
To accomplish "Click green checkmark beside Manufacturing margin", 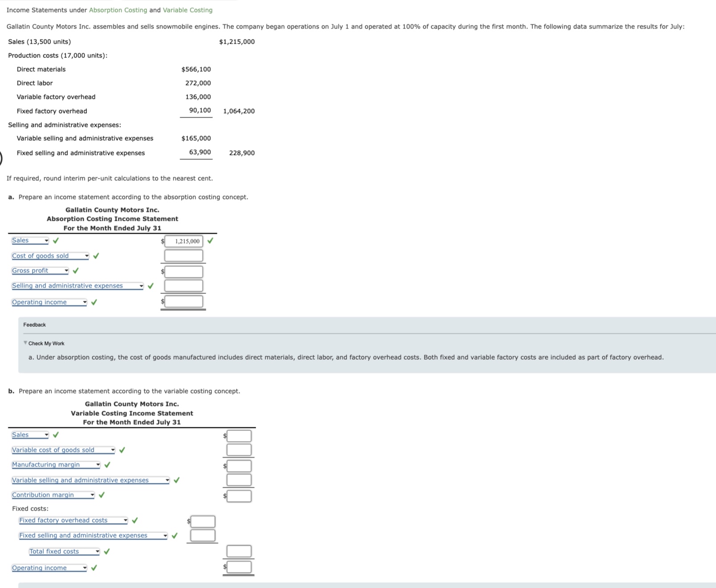I will pos(107,465).
